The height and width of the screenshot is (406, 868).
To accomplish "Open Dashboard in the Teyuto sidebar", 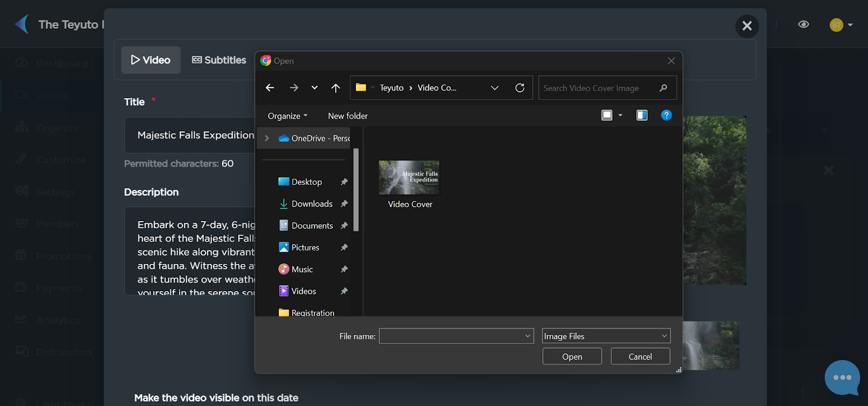I will coord(52,63).
